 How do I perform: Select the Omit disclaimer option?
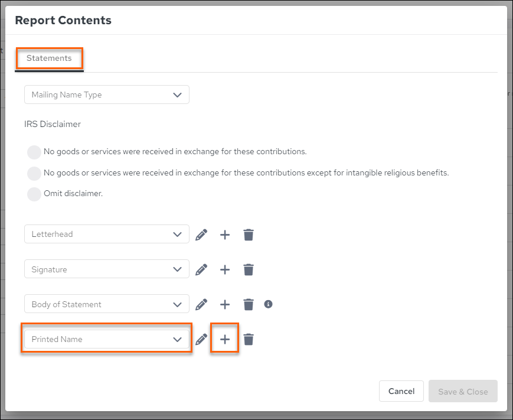click(34, 194)
